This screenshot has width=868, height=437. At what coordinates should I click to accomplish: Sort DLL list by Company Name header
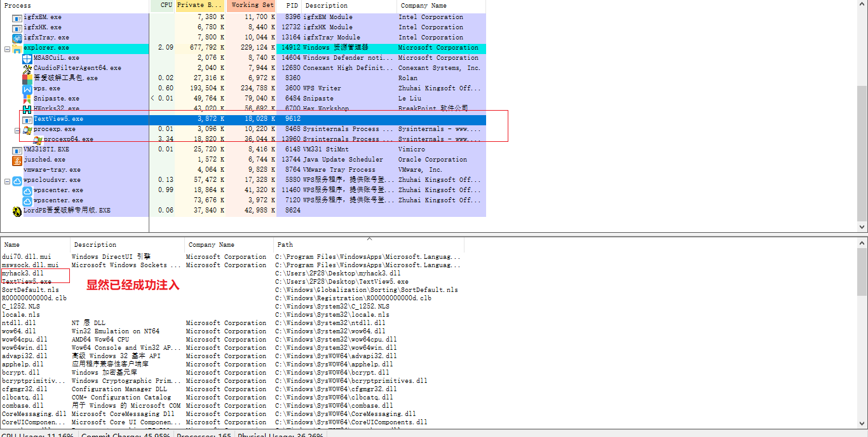tap(229, 244)
